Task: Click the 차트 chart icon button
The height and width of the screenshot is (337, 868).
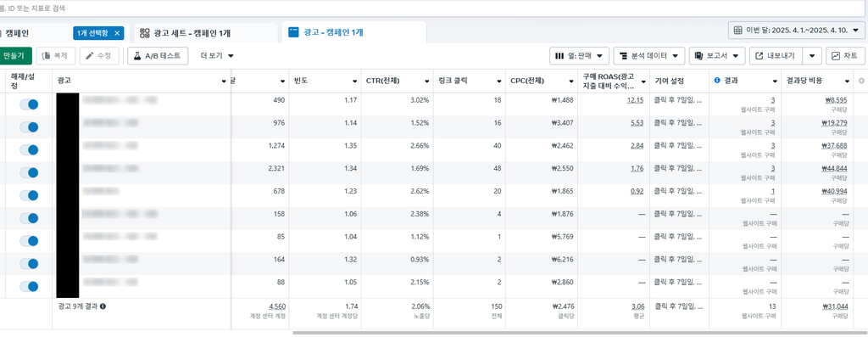Action: coord(845,56)
